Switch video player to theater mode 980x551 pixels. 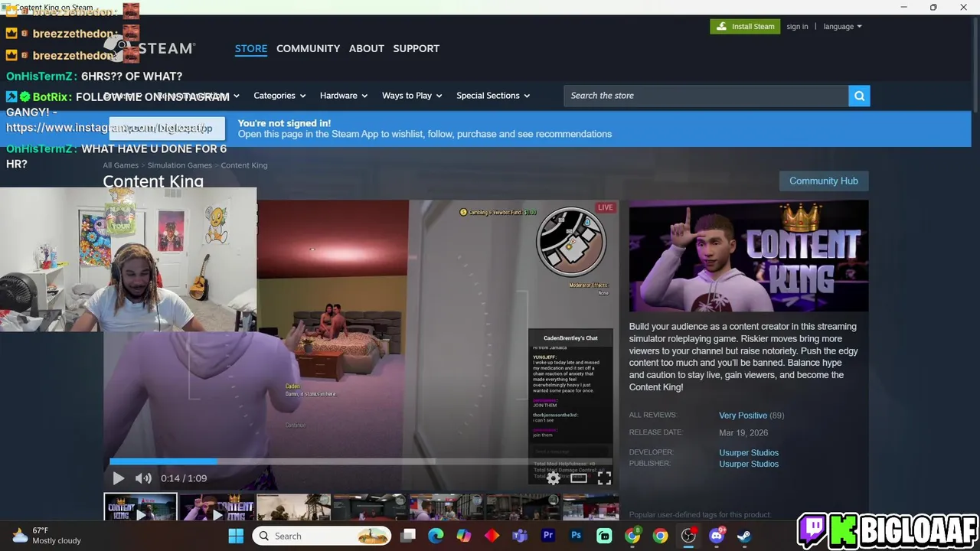coord(579,478)
